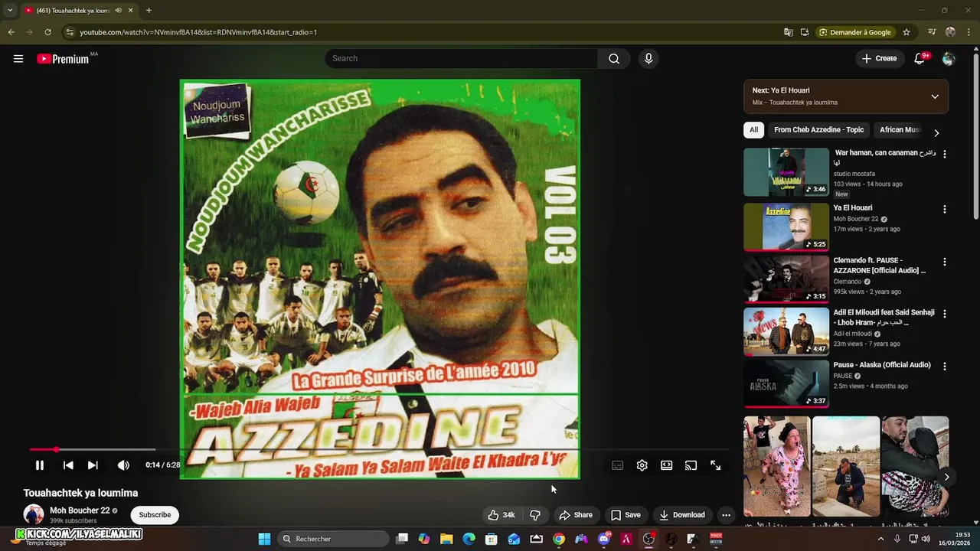980x551 pixels.
Task: Open Clemando ft. PAUSE - AZZARONE title
Action: coord(880,266)
